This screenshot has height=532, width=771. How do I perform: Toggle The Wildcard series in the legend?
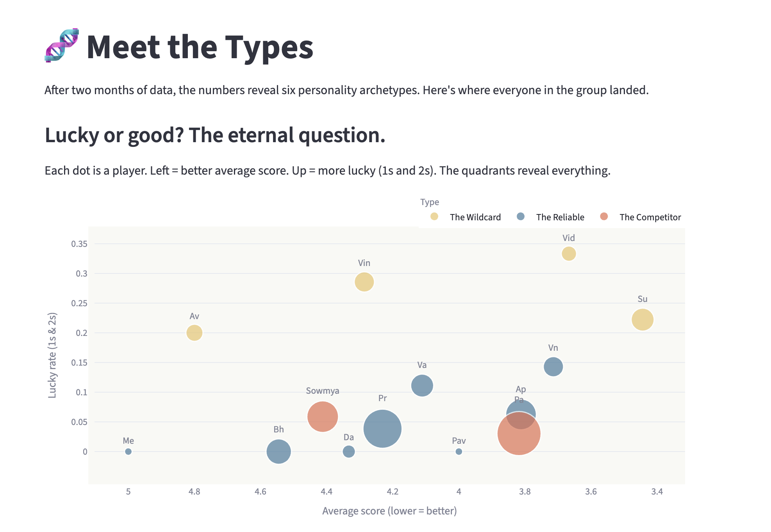tap(475, 217)
